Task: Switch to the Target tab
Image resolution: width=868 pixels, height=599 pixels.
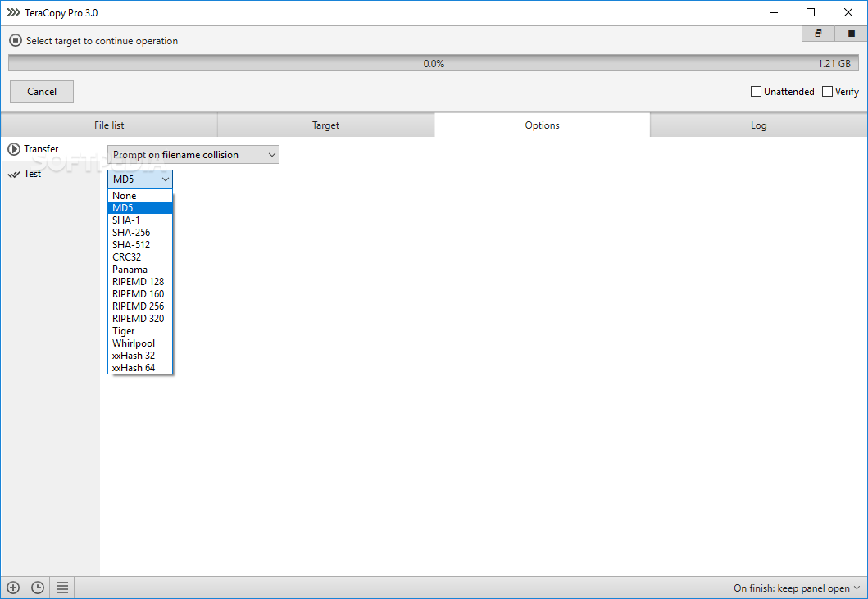Action: (325, 125)
